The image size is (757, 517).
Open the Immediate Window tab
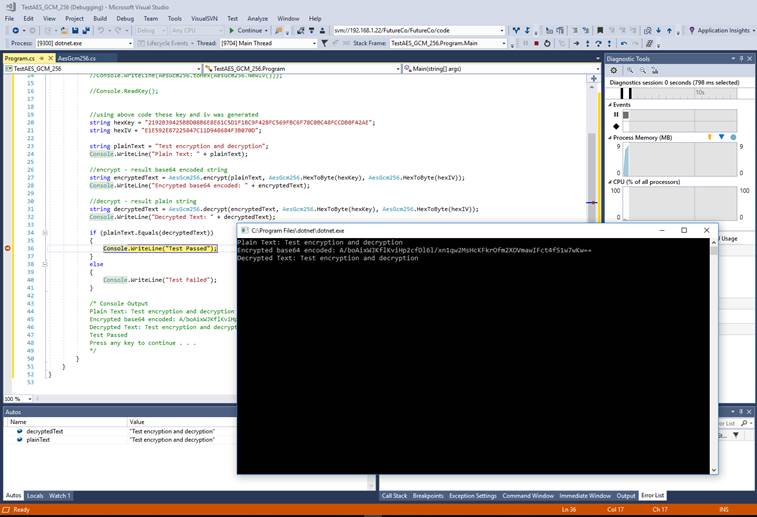pyautogui.click(x=585, y=496)
